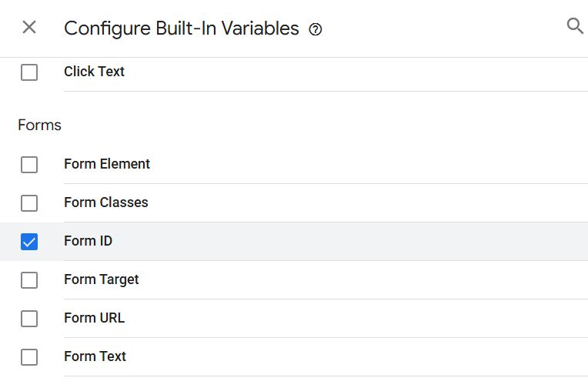Close the Configure Built-In Variables panel
The width and height of the screenshot is (588, 388).
click(29, 28)
